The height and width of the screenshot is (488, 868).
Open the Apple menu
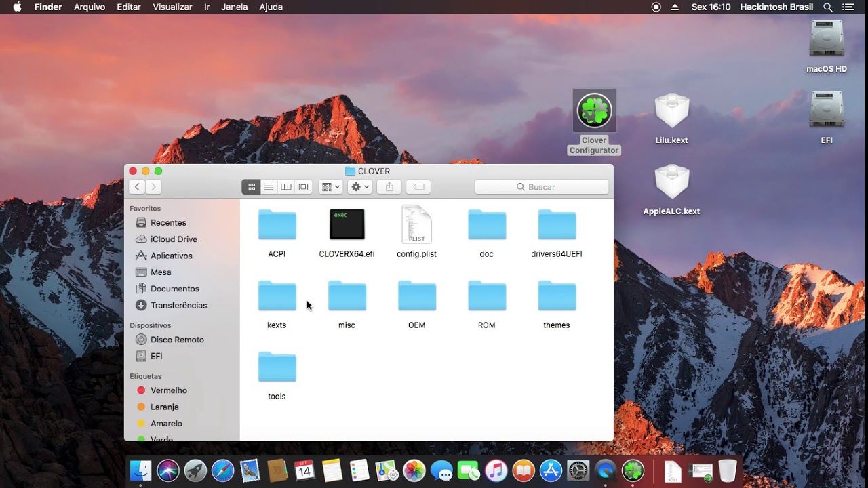17,7
